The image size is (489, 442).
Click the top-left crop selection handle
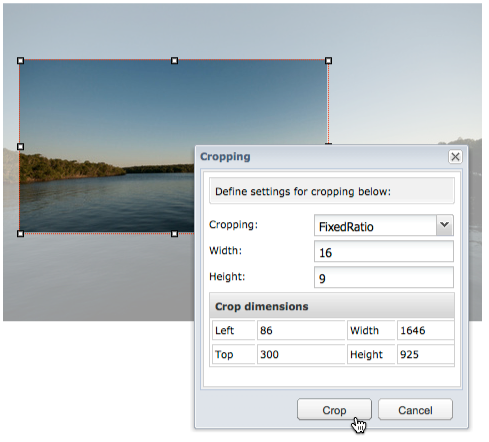(x=20, y=61)
